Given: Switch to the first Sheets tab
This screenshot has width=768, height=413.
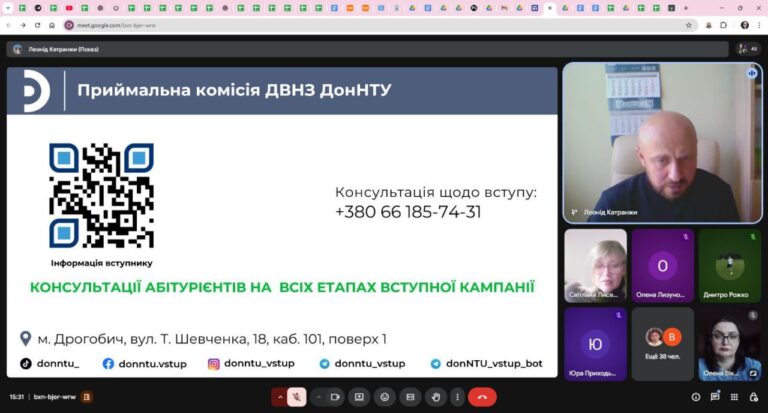Looking at the screenshot, I should pos(22,8).
